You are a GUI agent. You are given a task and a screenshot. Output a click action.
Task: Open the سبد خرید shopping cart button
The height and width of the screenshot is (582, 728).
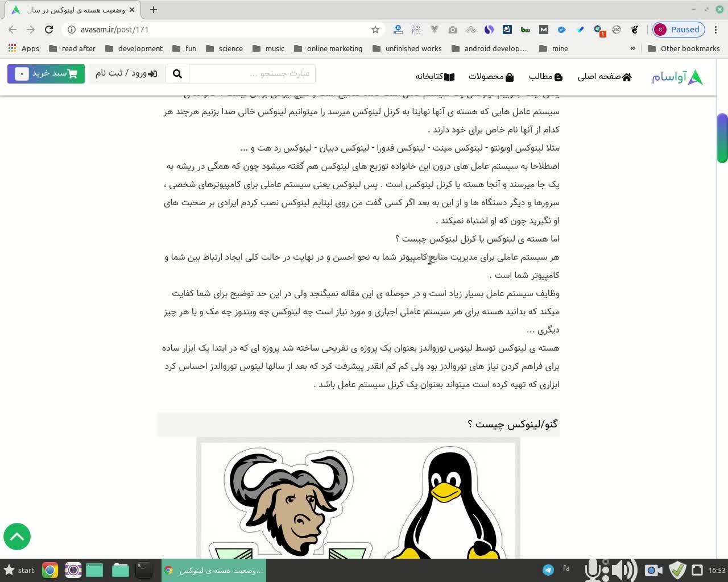(x=46, y=74)
